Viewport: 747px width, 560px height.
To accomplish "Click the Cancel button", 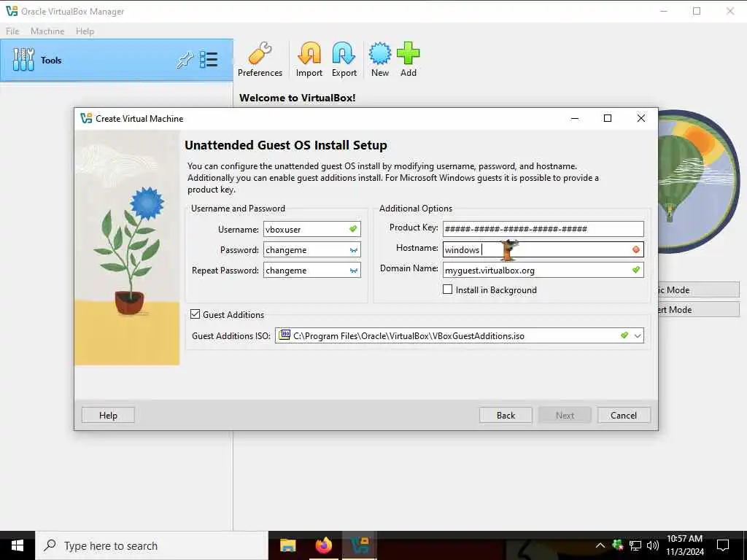I will [624, 415].
